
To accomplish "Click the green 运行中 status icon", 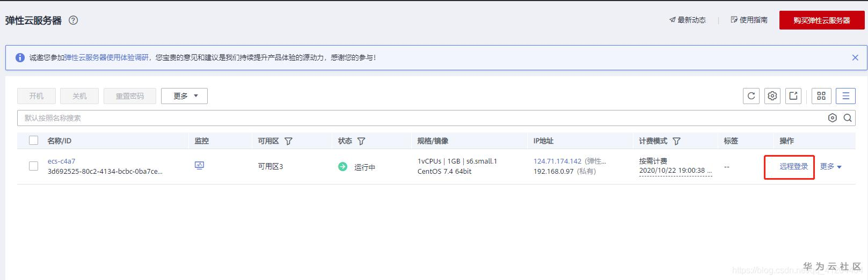I will [x=342, y=167].
